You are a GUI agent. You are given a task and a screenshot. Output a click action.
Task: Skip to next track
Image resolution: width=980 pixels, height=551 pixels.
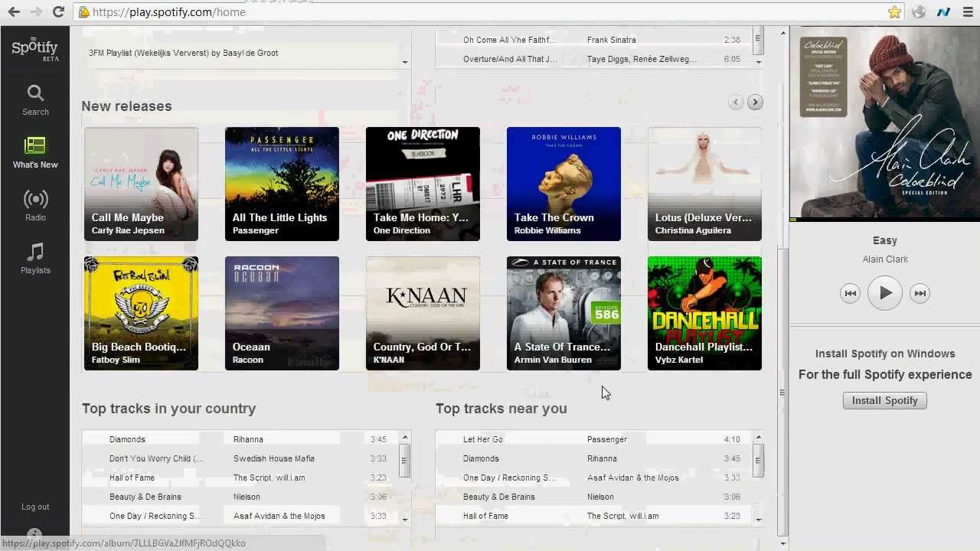click(920, 293)
